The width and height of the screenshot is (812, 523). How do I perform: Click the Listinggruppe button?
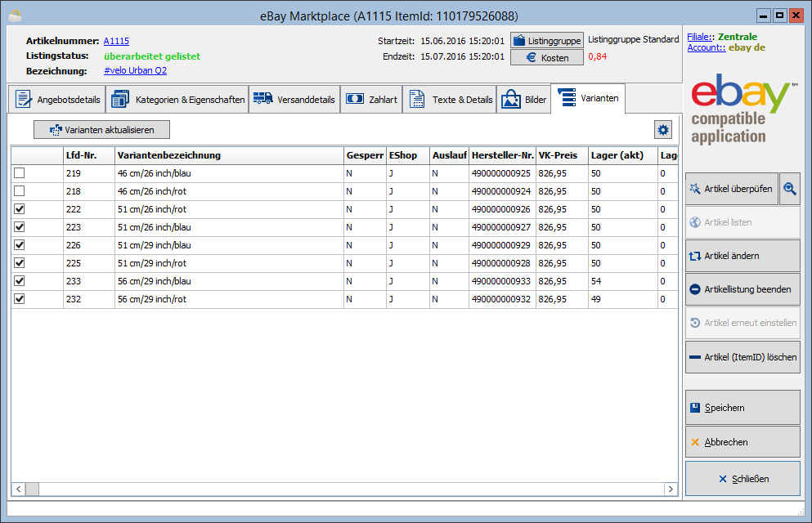tap(547, 40)
